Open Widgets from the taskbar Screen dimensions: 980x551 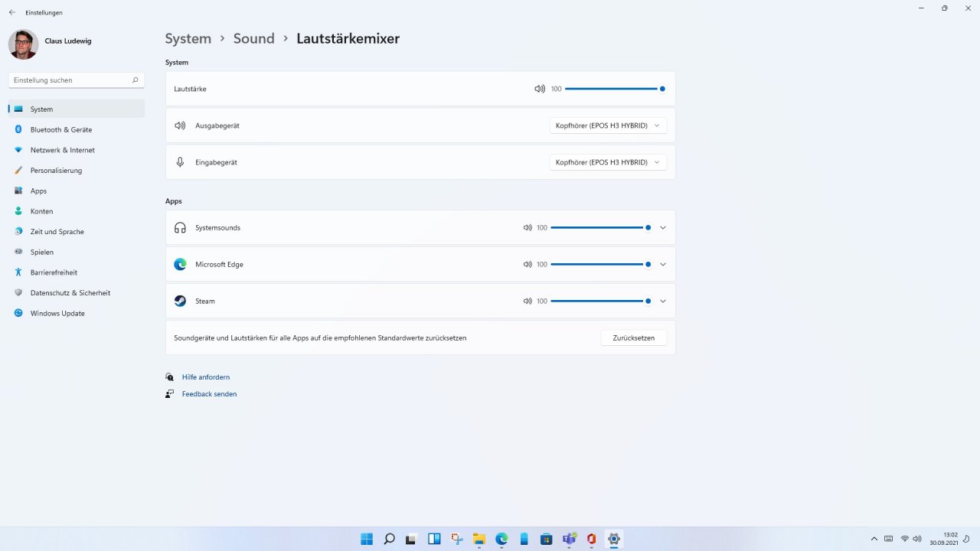(x=434, y=539)
